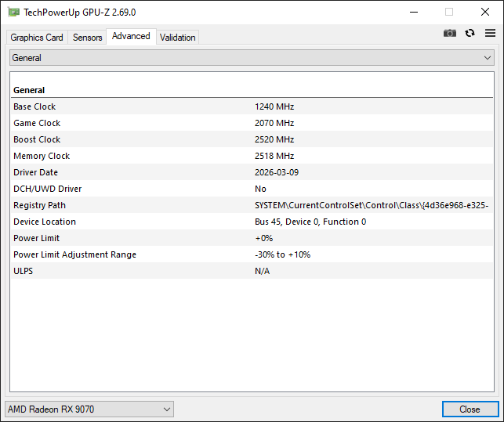Minimize the GPU-Z window
This screenshot has width=504, height=422.
click(414, 13)
